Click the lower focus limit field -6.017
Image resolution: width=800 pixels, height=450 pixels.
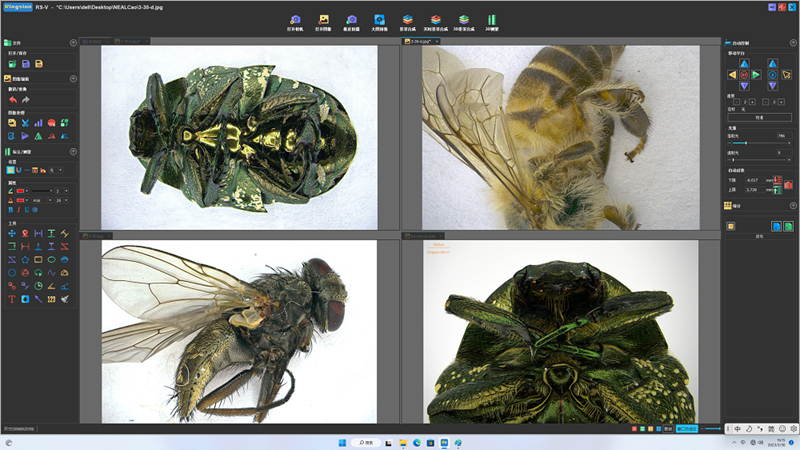pos(754,180)
